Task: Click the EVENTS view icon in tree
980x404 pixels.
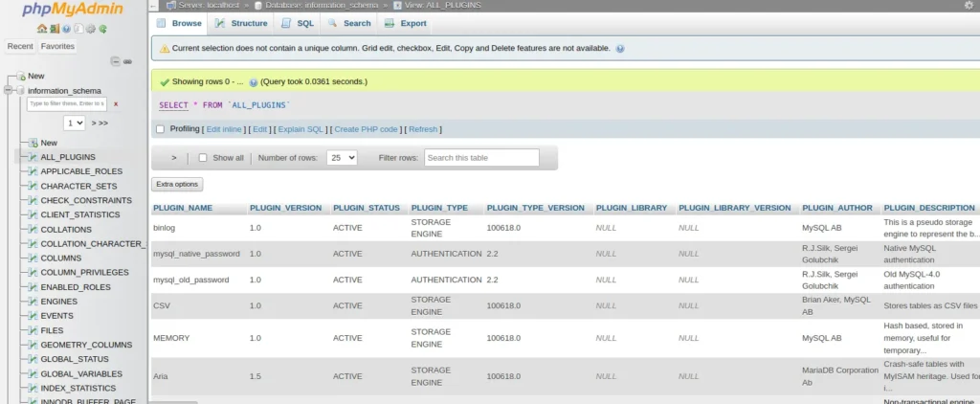Action: pyautogui.click(x=33, y=316)
